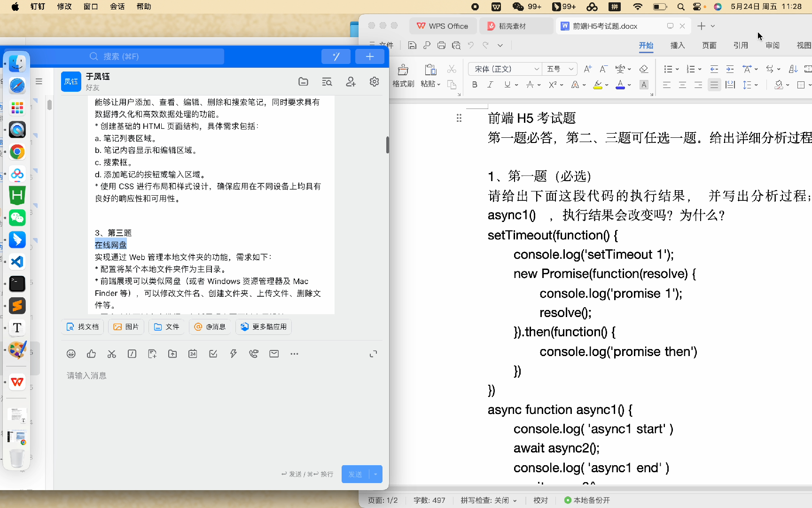Click the hamburger list icon in DingTalk
The height and width of the screenshot is (508, 812).
coord(39,81)
